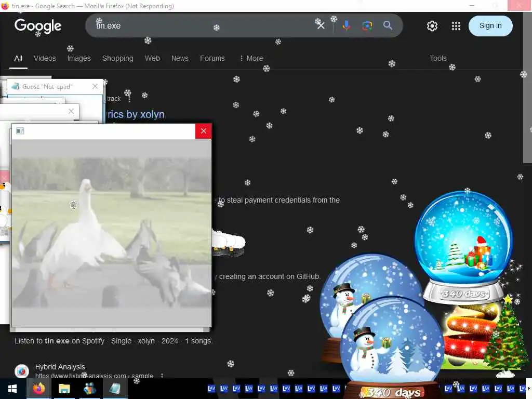Click the Goose "Not-epad" title icon

tap(15, 87)
